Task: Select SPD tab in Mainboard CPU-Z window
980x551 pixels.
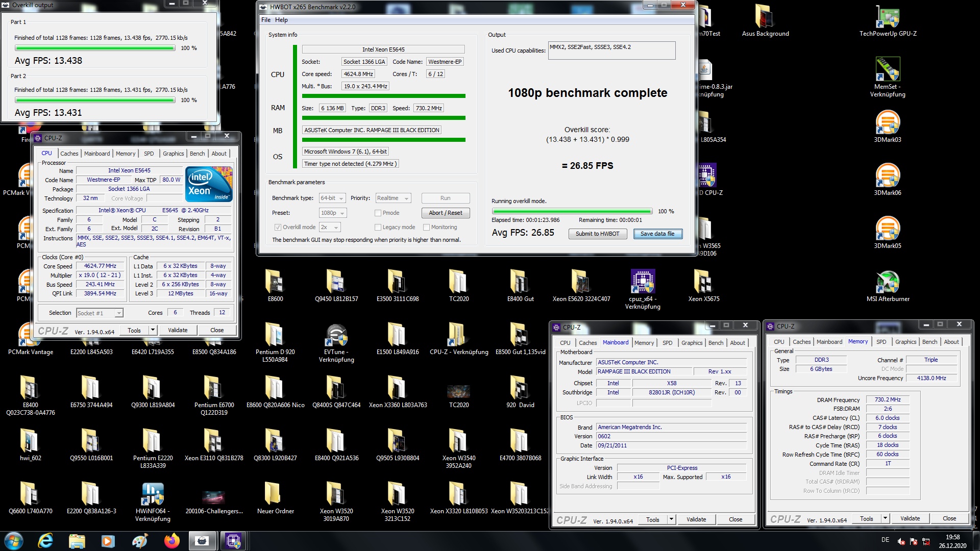Action: (667, 343)
